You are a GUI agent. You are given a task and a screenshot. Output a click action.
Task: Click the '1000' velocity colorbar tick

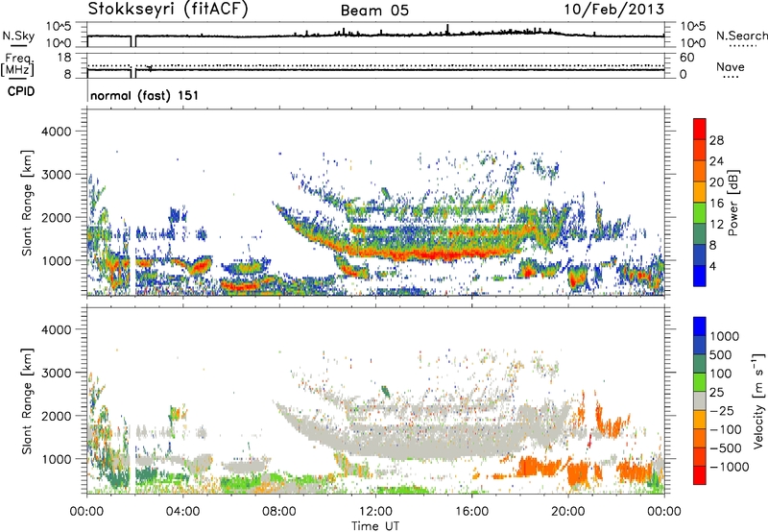click(x=724, y=336)
